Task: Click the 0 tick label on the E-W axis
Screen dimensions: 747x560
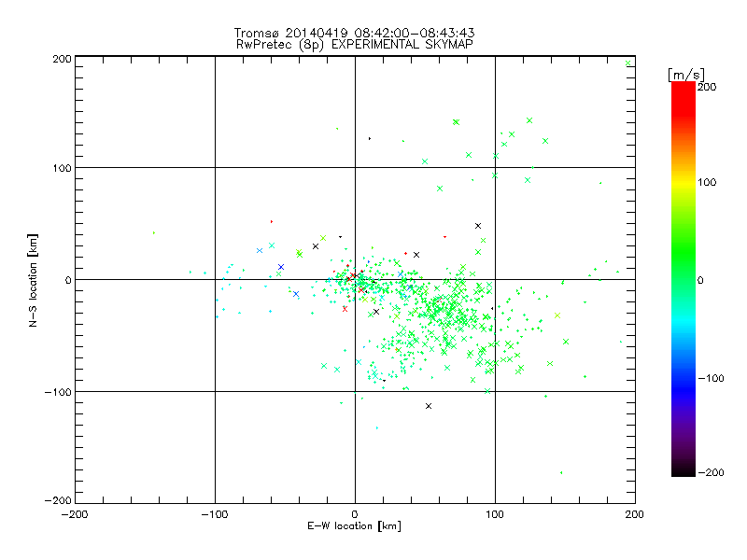Action: pyautogui.click(x=355, y=514)
